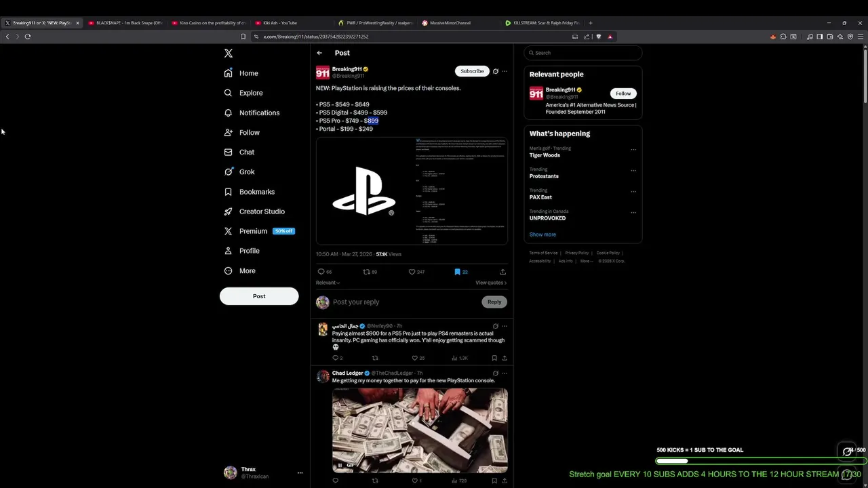
Task: Click the sub goal progress bar
Action: pos(760,461)
